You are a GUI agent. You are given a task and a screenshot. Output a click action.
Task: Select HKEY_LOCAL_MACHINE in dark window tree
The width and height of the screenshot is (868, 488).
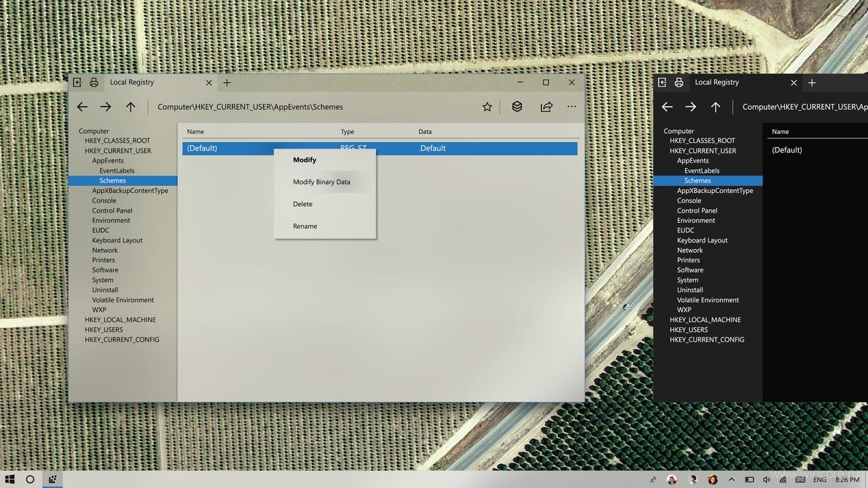705,320
